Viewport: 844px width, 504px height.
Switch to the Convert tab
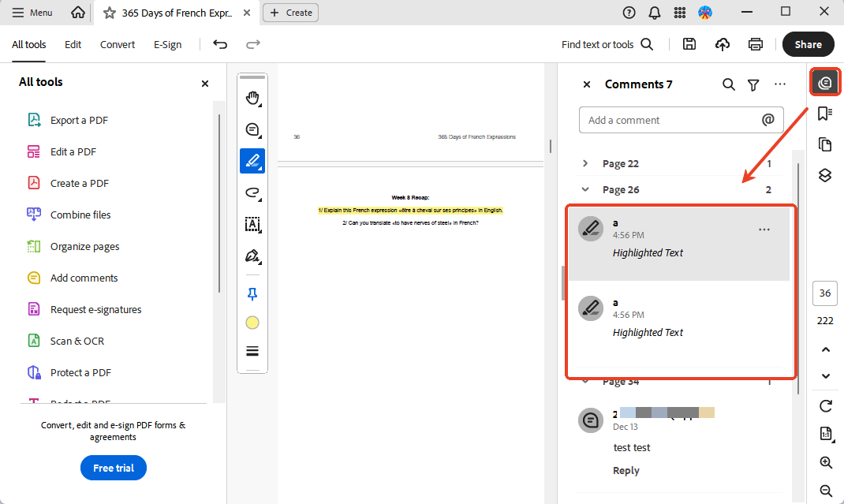coord(118,45)
